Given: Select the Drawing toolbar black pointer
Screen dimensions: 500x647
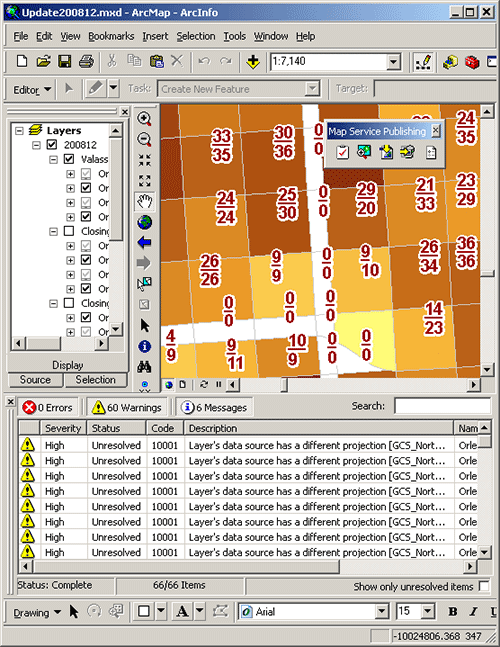Looking at the screenshot, I should click(74, 612).
